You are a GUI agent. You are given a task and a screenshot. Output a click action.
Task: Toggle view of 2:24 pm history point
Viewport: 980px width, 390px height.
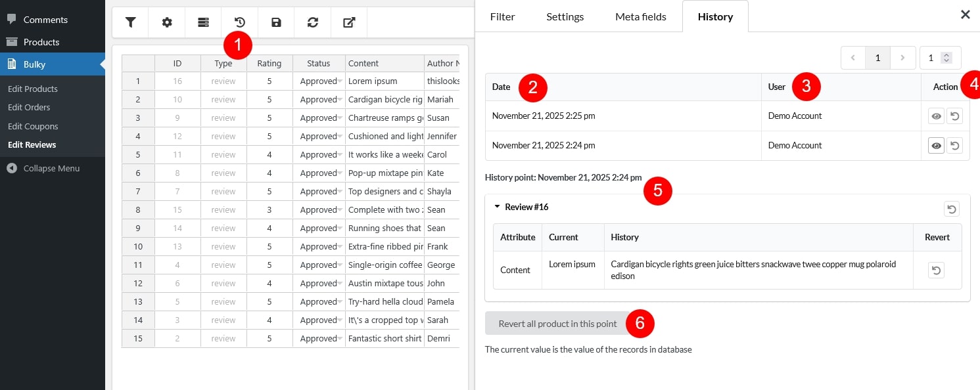pos(936,145)
